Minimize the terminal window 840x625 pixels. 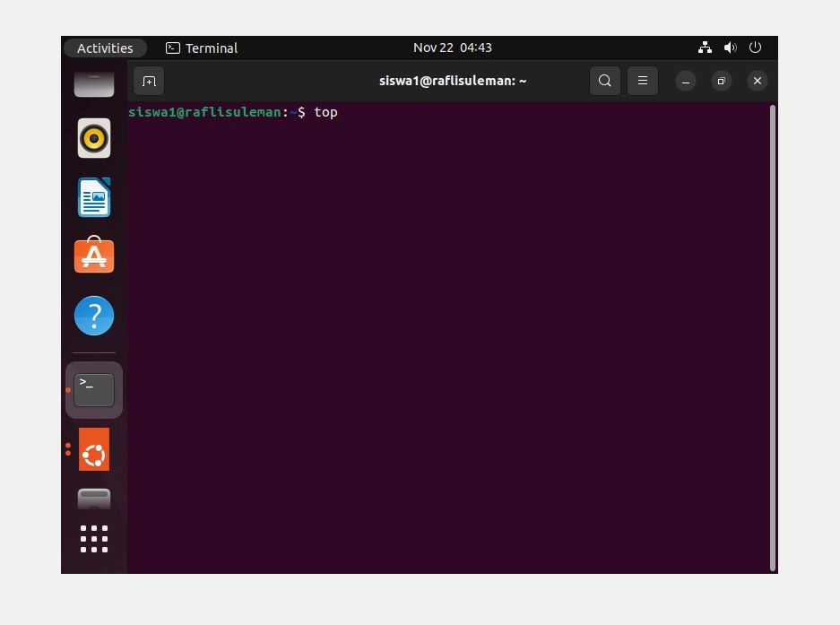[686, 82]
